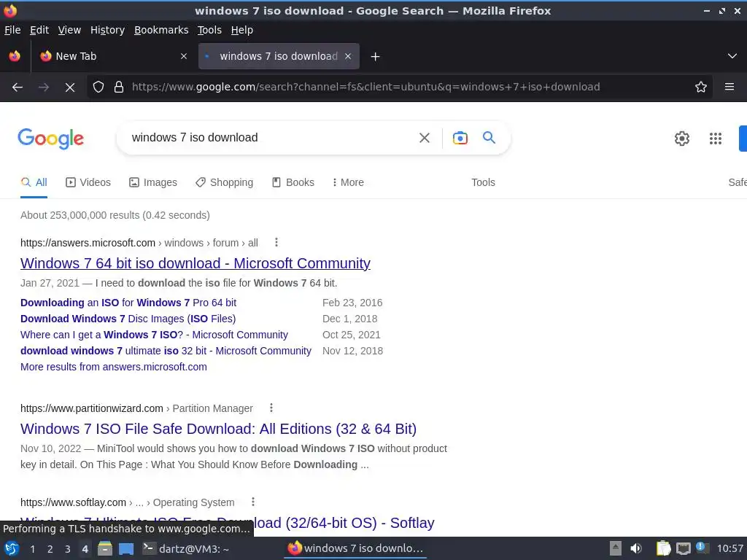Viewport: 747px width, 560px height.
Task: Open Windows 7 ISO File Safe Download result
Action: click(x=218, y=429)
